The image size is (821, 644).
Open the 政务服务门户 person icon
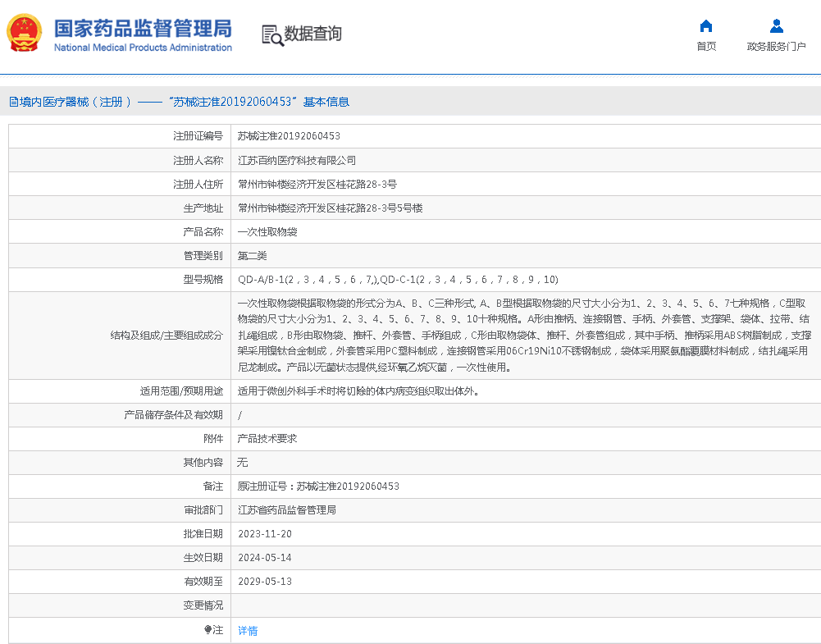click(x=775, y=26)
